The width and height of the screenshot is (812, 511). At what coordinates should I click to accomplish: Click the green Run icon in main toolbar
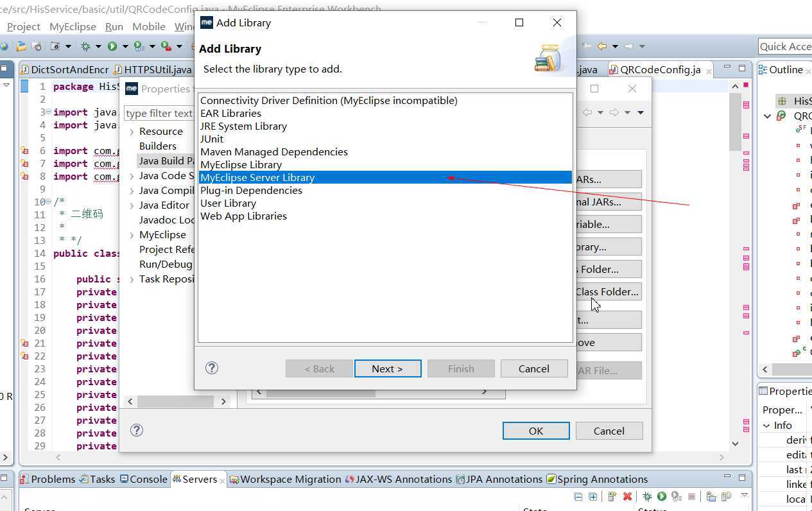pyautogui.click(x=112, y=46)
